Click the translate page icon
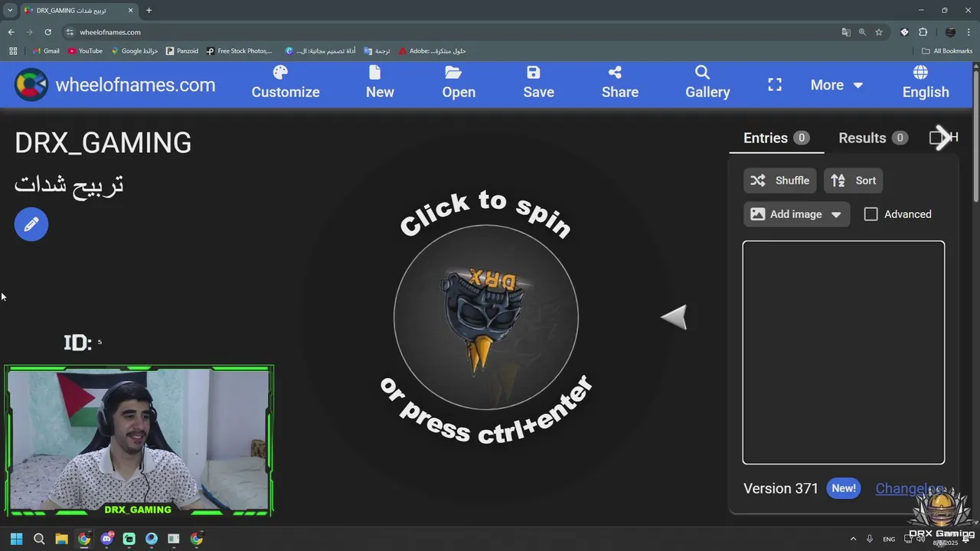 point(846,32)
